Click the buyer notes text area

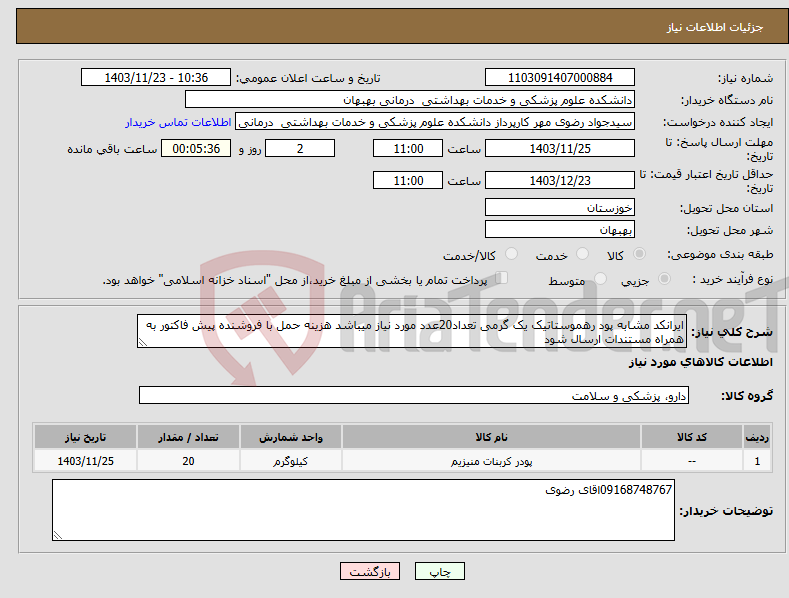coord(363,510)
